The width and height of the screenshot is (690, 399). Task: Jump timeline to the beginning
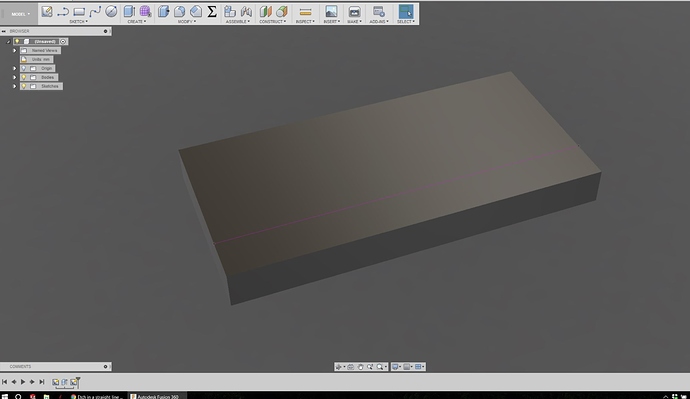click(x=4, y=382)
